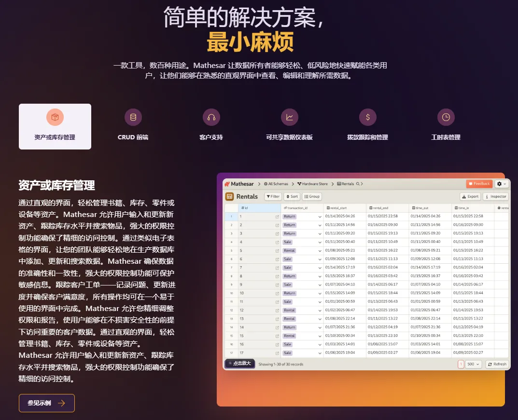Click the rental_start column header
This screenshot has width=518, height=420.
[345, 208]
